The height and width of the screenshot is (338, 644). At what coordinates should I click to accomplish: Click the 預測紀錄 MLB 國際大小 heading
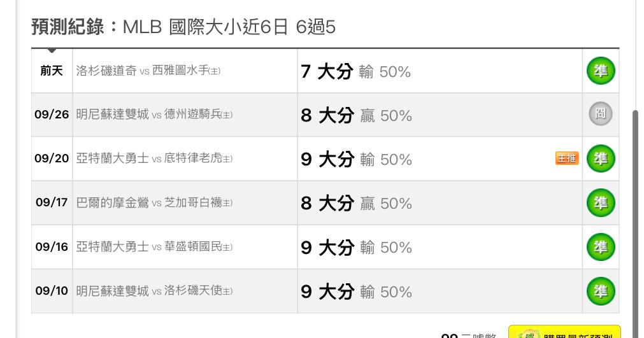(183, 27)
